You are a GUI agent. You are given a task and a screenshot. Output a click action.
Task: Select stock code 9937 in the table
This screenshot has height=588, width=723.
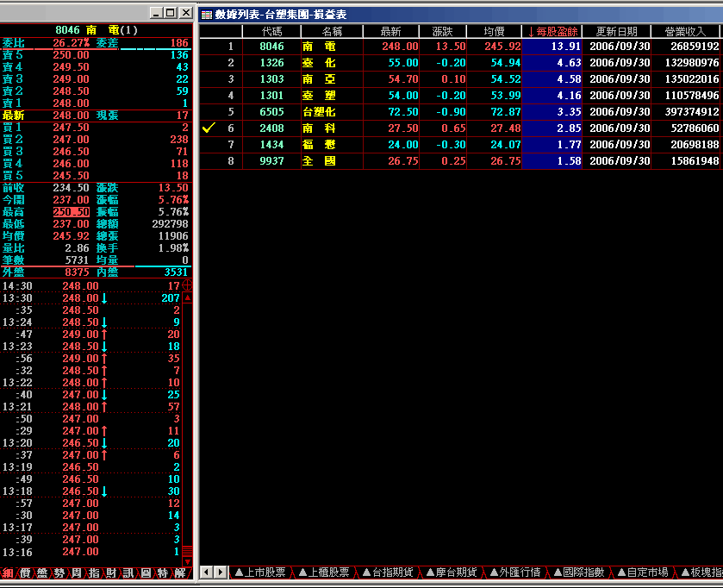click(x=271, y=161)
